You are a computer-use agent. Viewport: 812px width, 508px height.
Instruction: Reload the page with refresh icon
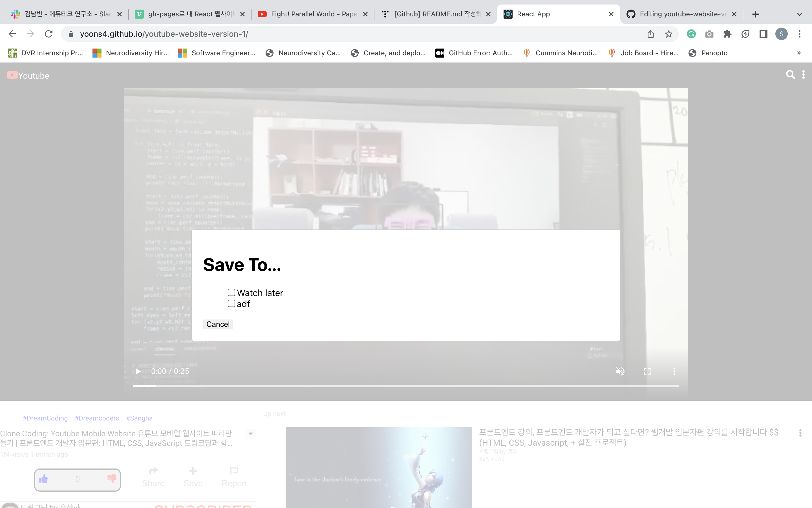(x=49, y=34)
